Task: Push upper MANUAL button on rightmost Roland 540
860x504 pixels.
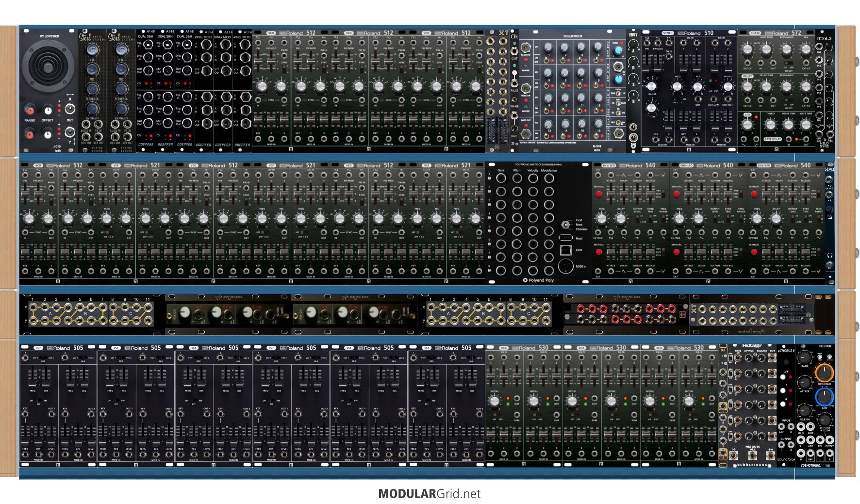Action: click(754, 194)
